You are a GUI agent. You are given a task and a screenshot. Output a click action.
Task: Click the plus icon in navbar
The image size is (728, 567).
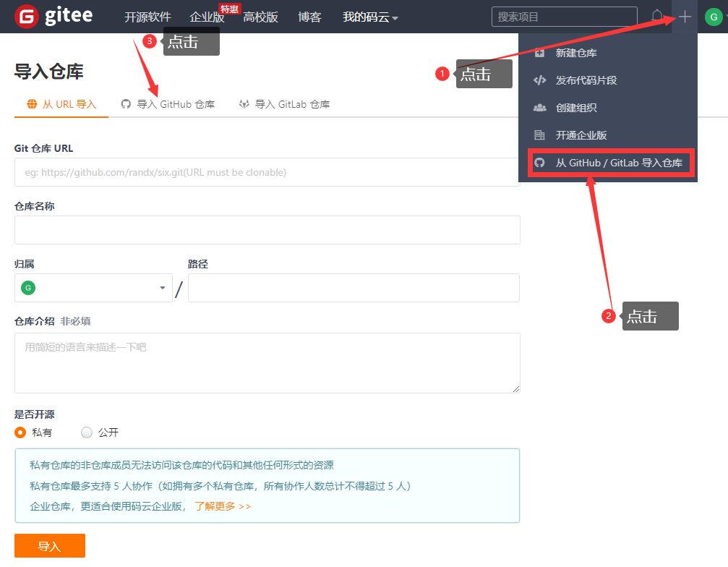coord(684,16)
